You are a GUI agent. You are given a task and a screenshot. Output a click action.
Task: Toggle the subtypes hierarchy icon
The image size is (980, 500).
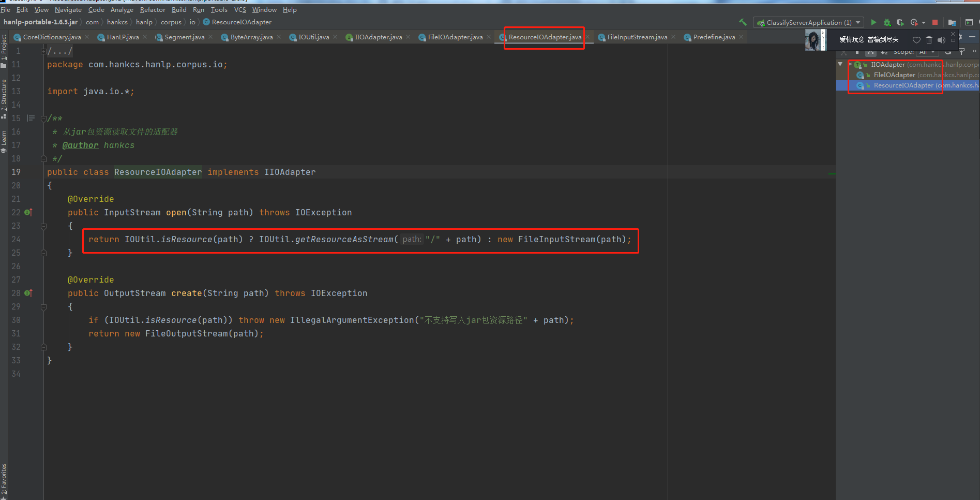pyautogui.click(x=871, y=52)
